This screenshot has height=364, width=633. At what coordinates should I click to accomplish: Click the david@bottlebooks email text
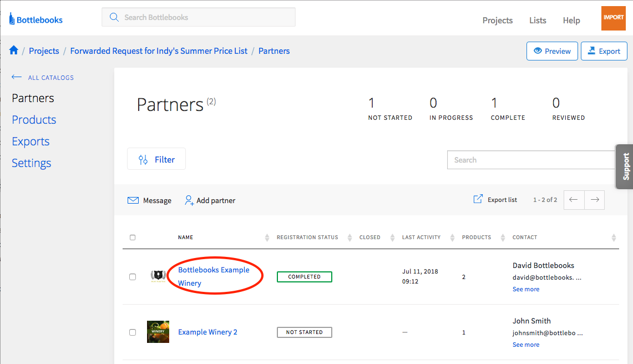click(547, 277)
